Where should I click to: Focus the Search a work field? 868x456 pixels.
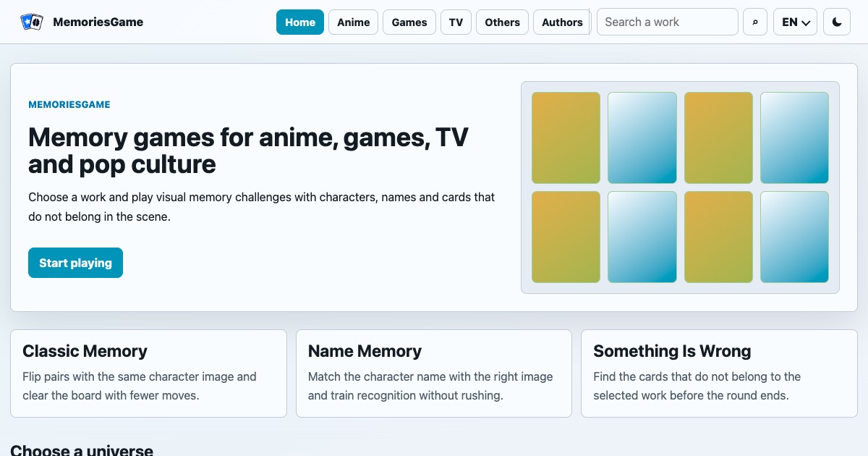667,22
